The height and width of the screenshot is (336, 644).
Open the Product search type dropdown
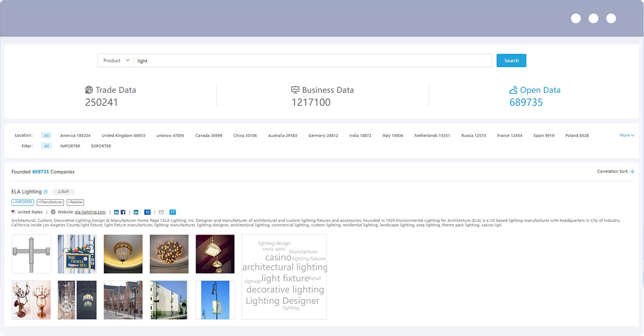(x=116, y=60)
